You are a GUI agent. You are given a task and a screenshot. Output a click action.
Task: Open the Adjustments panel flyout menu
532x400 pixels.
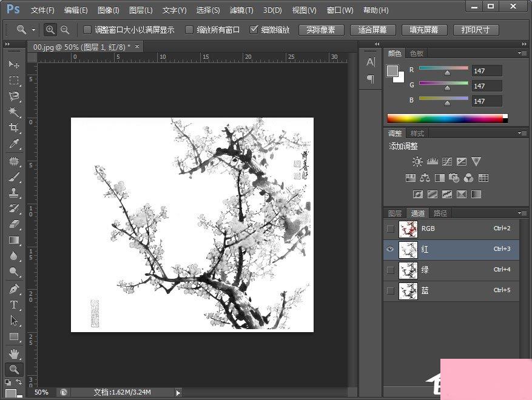pos(522,133)
